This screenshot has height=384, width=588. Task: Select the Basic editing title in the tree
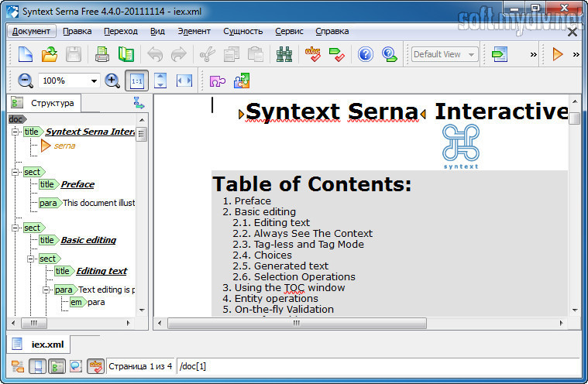pos(88,240)
